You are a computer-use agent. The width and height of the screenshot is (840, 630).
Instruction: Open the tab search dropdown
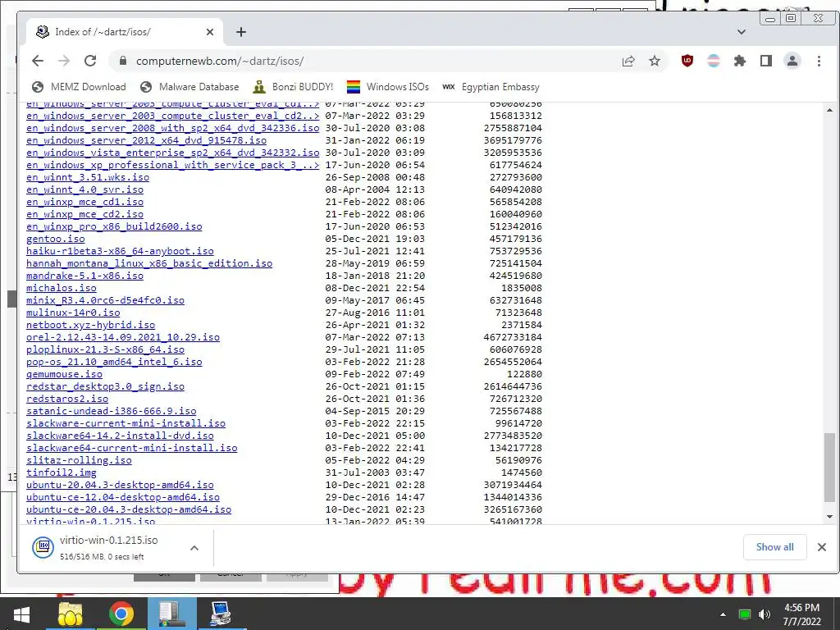pos(742,32)
